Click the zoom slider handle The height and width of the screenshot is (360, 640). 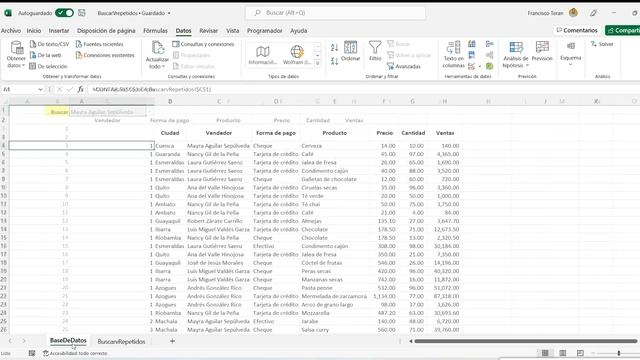pyautogui.click(x=619, y=353)
